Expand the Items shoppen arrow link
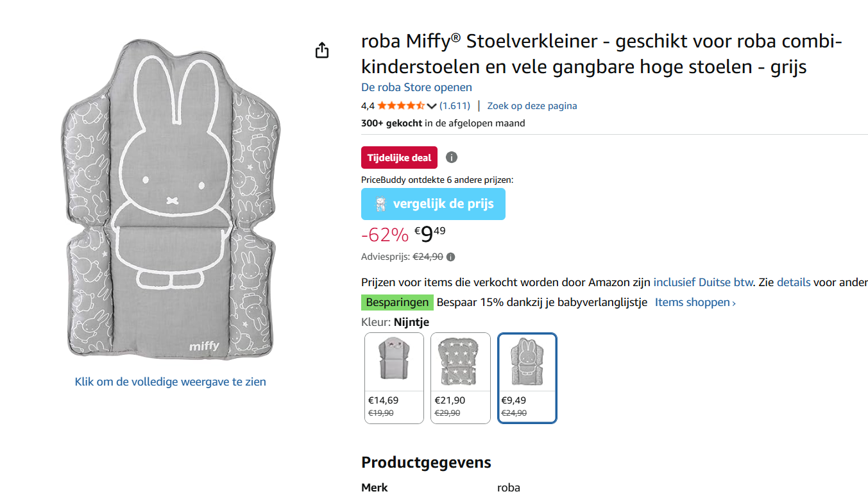The height and width of the screenshot is (503, 868). point(695,302)
